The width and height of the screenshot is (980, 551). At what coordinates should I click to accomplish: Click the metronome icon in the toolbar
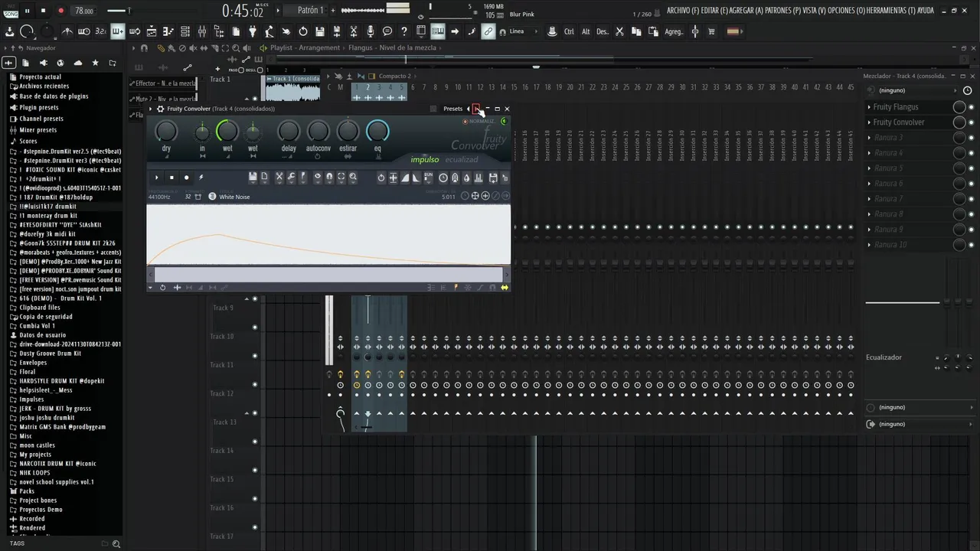tap(67, 31)
